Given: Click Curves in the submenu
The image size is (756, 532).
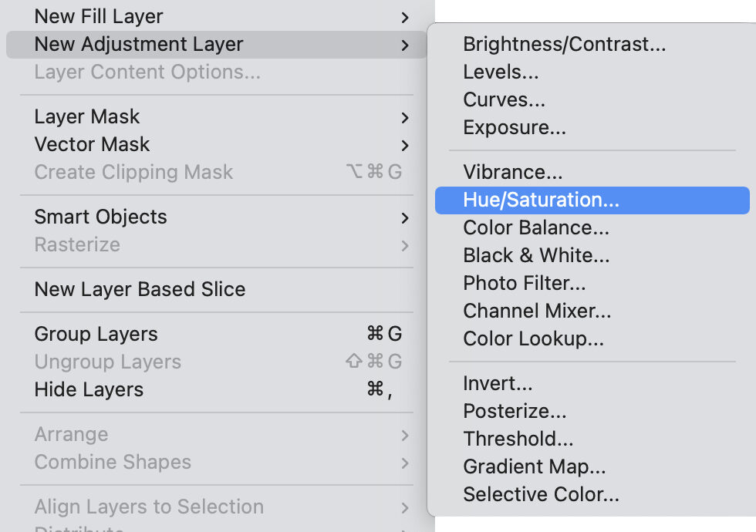Looking at the screenshot, I should pyautogui.click(x=504, y=100).
